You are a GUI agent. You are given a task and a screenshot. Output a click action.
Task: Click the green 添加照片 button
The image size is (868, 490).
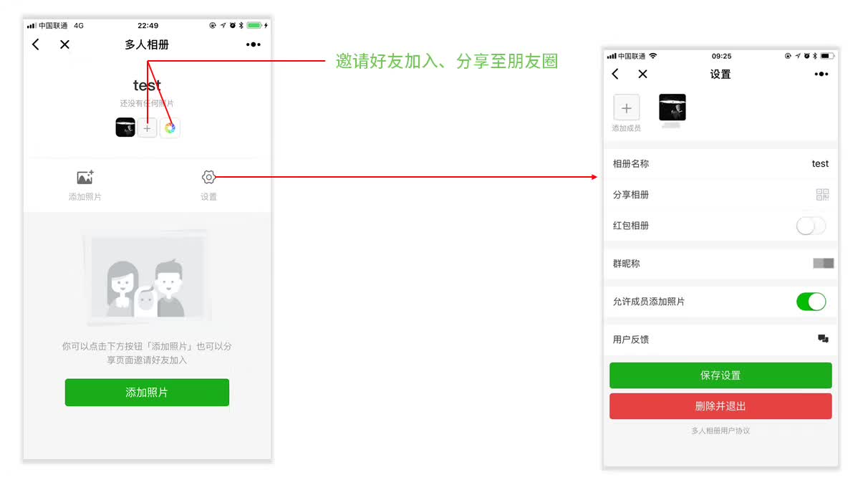[x=147, y=393]
